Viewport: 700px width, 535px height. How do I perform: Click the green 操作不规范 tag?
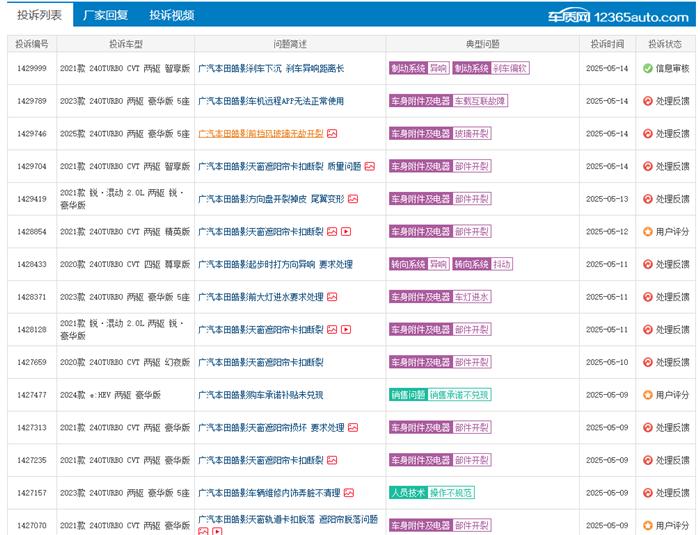(x=451, y=493)
